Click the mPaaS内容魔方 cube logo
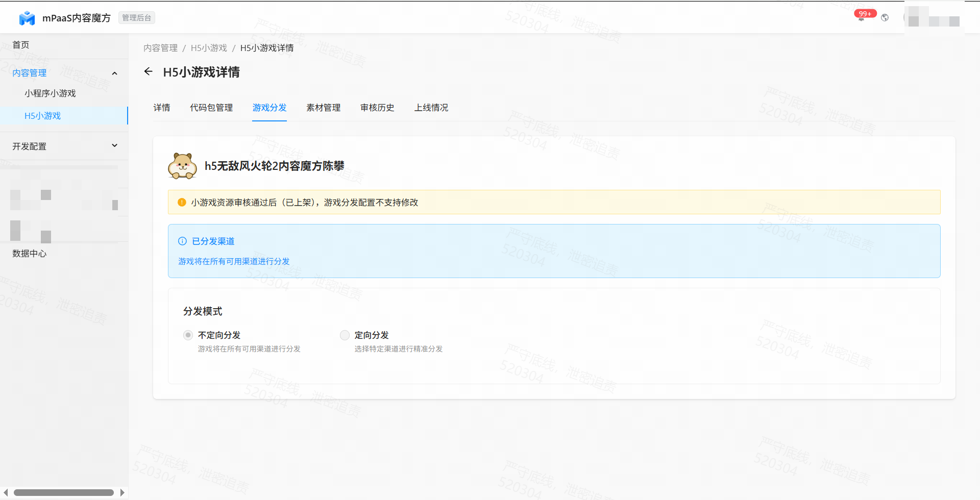 click(x=27, y=18)
